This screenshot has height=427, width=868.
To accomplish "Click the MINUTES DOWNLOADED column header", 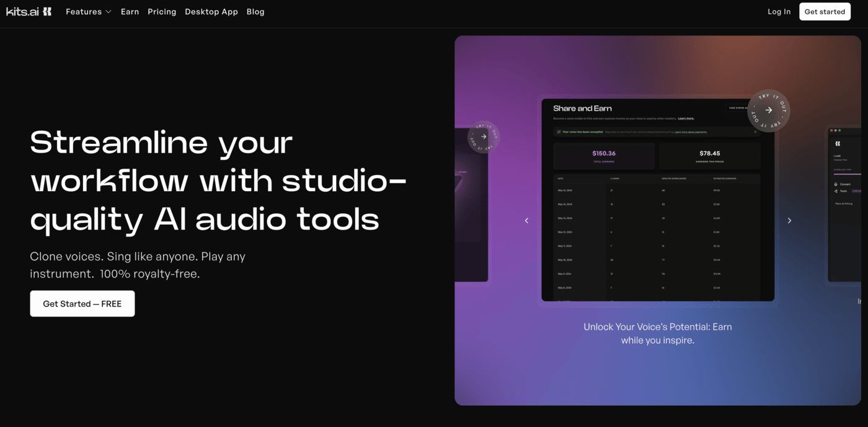I will point(674,179).
